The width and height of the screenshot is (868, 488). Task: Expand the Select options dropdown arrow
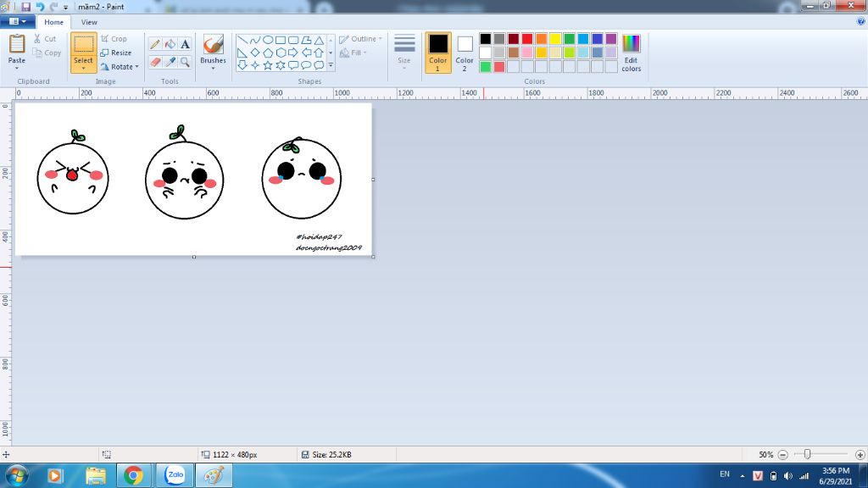84,68
